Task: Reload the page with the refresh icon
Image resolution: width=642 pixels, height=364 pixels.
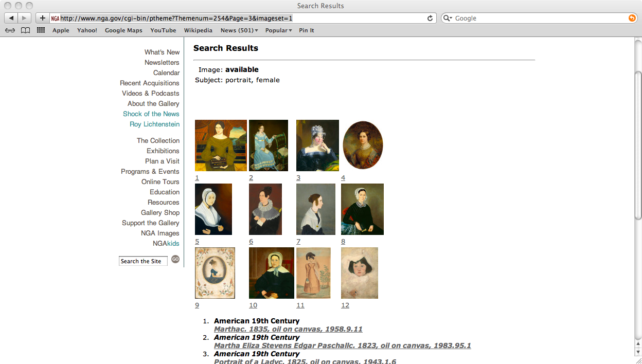Action: (x=430, y=18)
